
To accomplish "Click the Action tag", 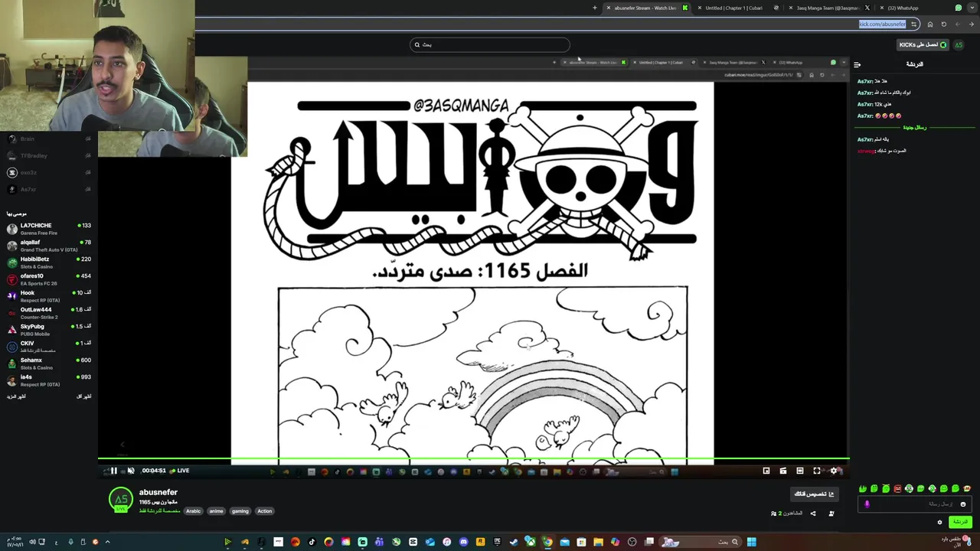I will pyautogui.click(x=265, y=511).
